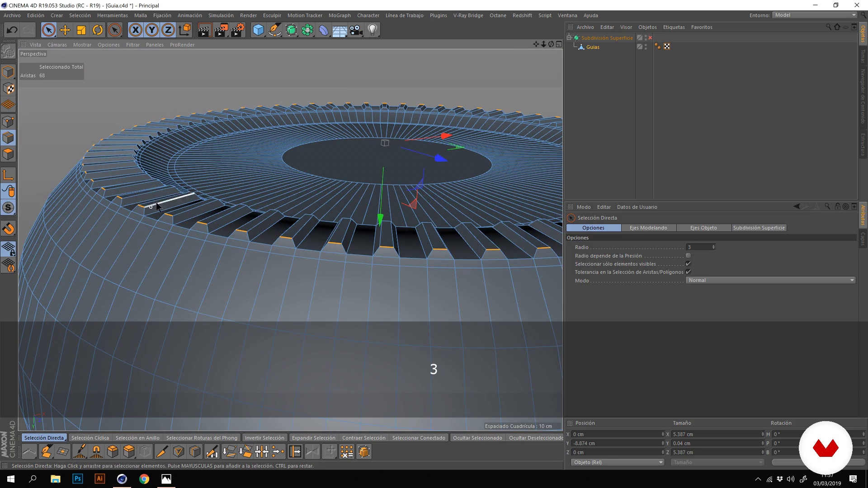This screenshot has height=488, width=868.
Task: Click the Expandir Selección button
Action: pyautogui.click(x=313, y=438)
